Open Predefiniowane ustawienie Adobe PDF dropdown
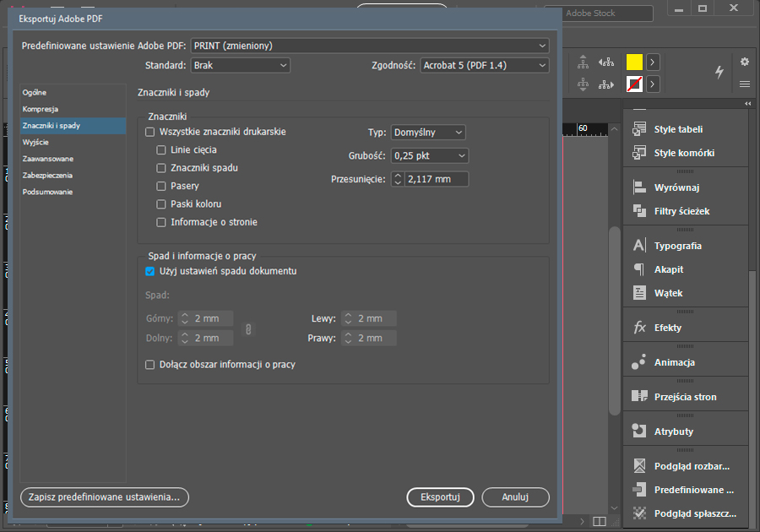This screenshot has height=532, width=760. (x=370, y=46)
